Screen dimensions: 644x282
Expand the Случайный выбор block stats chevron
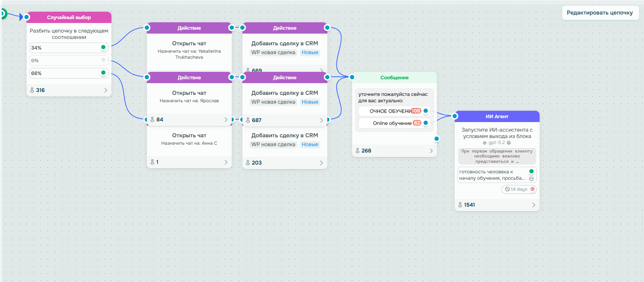105,90
